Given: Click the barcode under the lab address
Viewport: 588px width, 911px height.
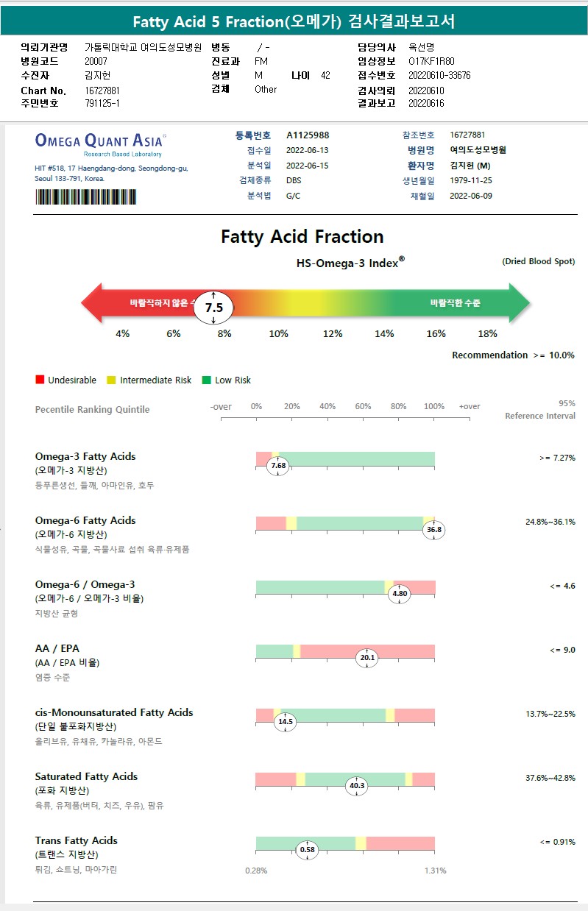Looking at the screenshot, I should coord(85,196).
